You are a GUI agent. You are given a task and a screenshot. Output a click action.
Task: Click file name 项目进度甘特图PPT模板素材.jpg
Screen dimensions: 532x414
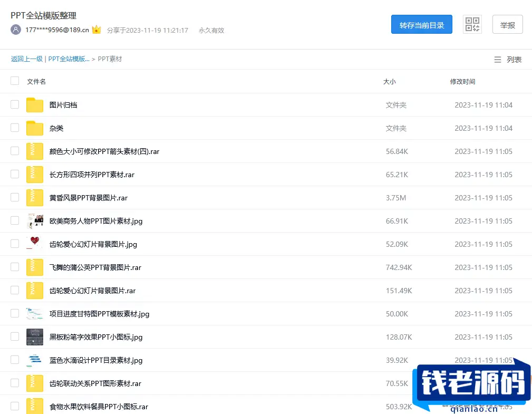coord(100,314)
